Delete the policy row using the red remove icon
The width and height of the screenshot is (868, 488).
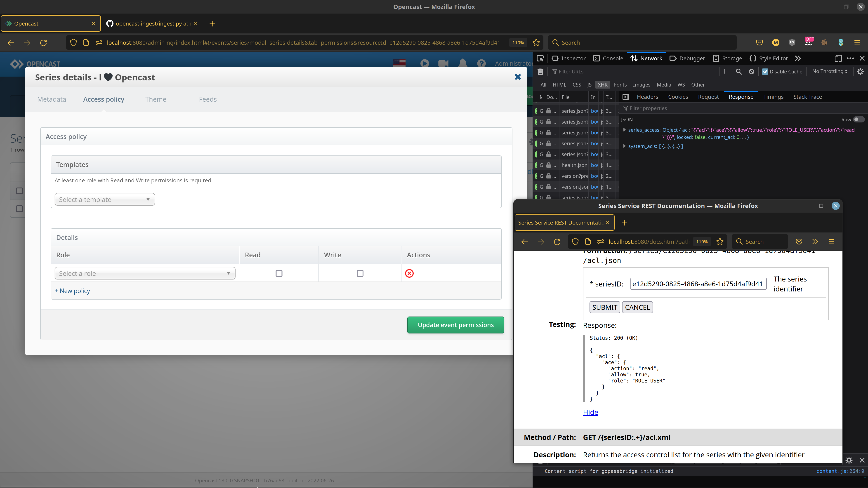click(409, 273)
